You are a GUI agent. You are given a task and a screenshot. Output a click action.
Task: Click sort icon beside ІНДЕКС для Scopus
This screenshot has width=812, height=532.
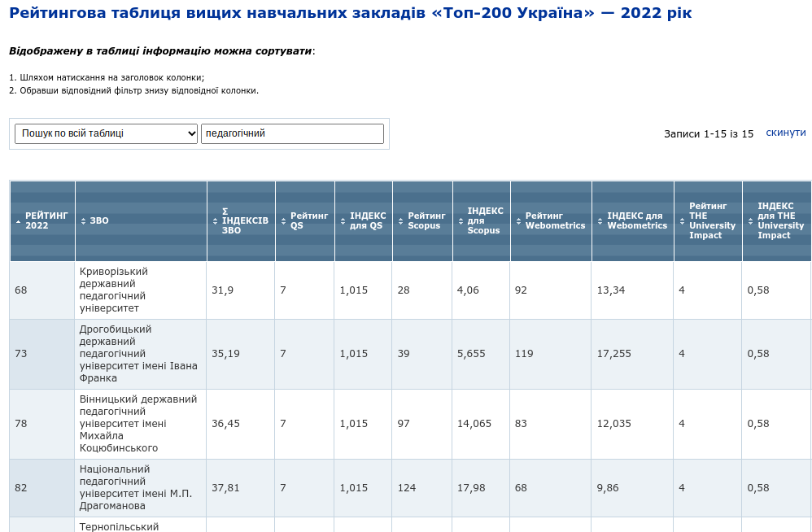pyautogui.click(x=460, y=221)
